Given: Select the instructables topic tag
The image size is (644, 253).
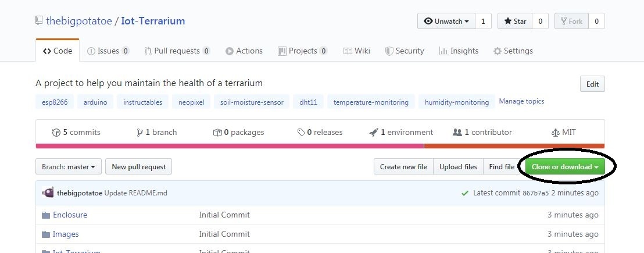Looking at the screenshot, I should [143, 102].
